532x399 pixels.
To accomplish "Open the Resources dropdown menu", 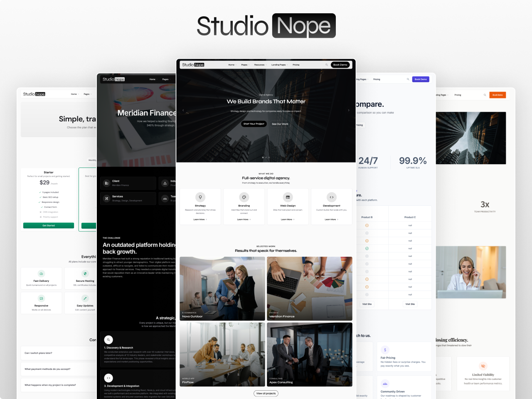I will (x=259, y=65).
